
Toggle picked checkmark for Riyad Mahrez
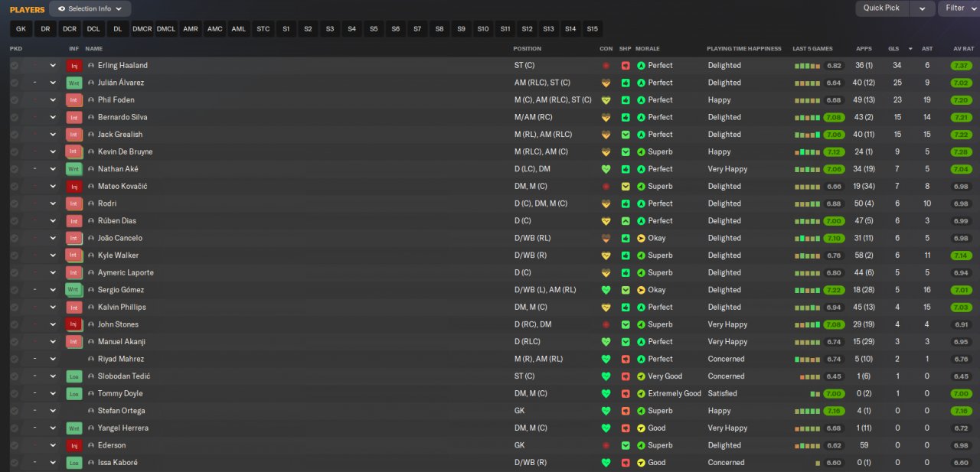coord(15,359)
